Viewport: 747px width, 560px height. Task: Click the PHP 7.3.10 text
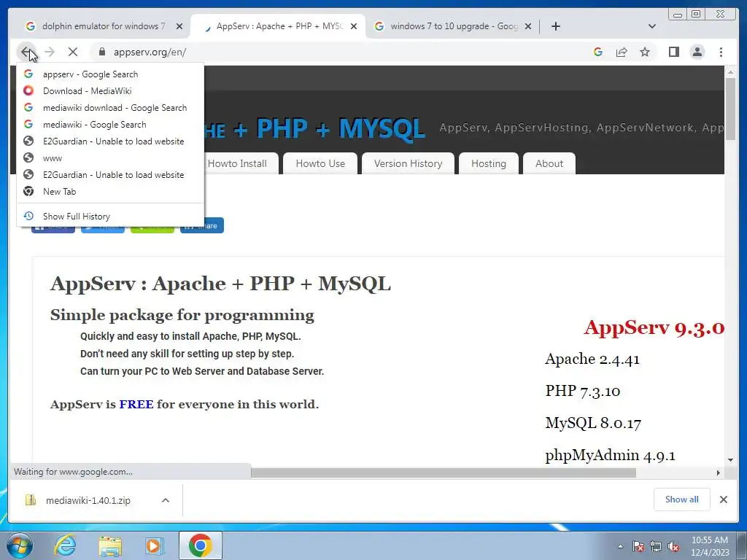pos(583,391)
